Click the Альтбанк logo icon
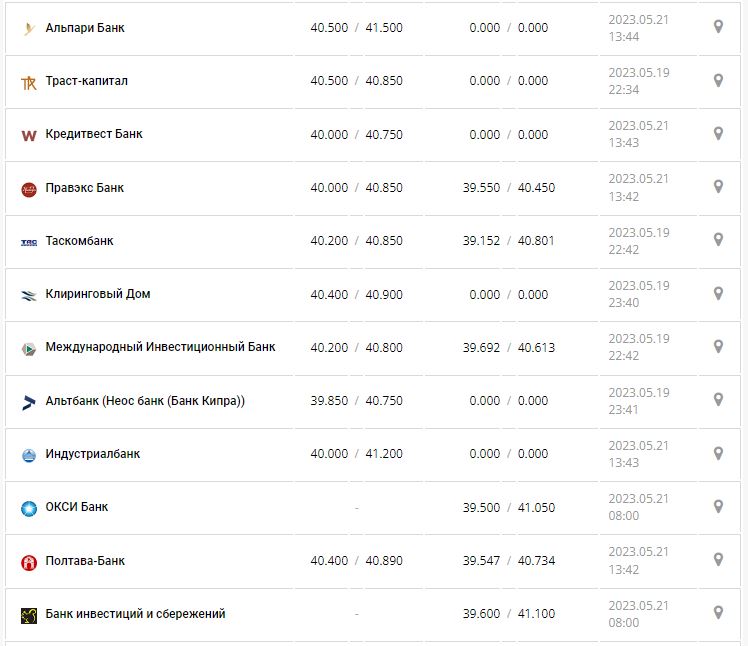 click(x=28, y=402)
